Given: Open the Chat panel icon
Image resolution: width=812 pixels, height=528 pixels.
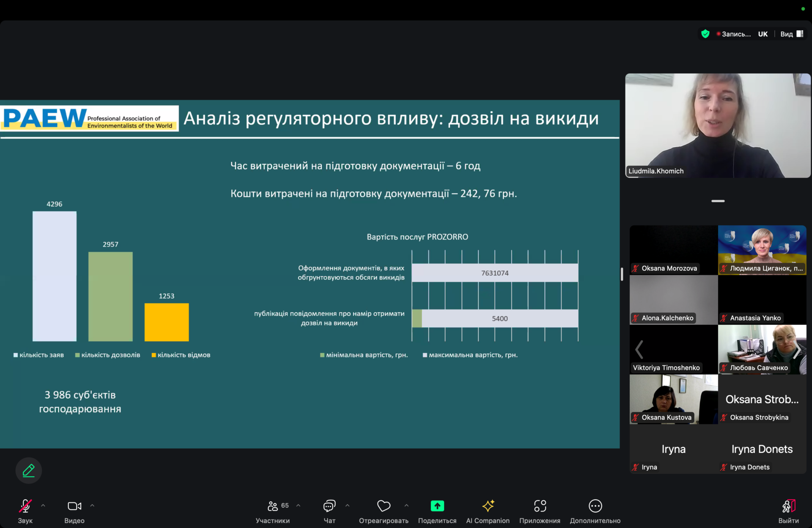Looking at the screenshot, I should click(329, 506).
